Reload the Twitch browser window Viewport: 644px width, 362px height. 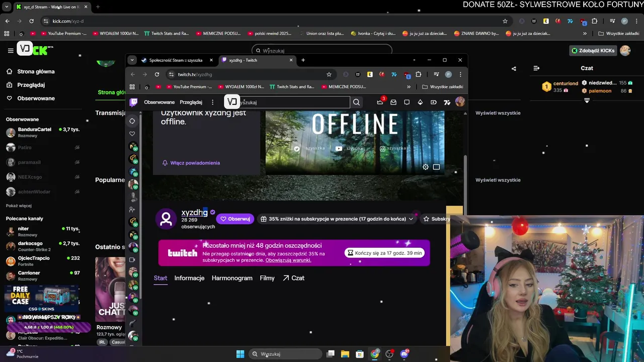(x=157, y=74)
